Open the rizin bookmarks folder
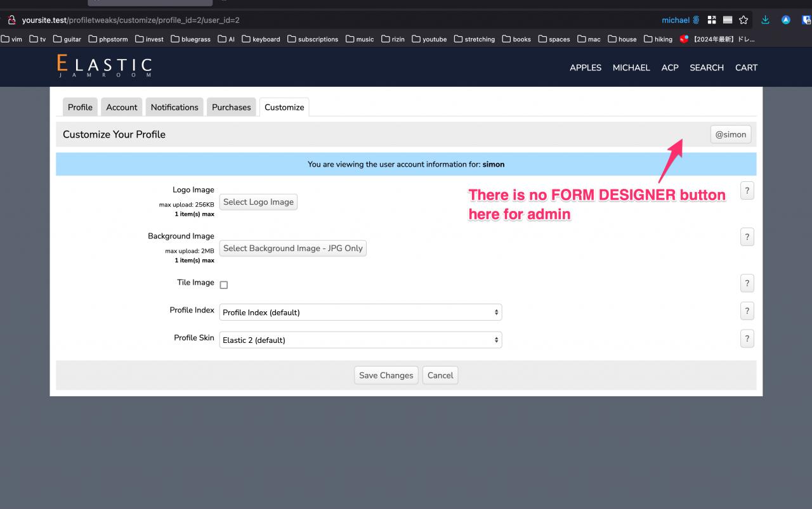 coord(393,39)
